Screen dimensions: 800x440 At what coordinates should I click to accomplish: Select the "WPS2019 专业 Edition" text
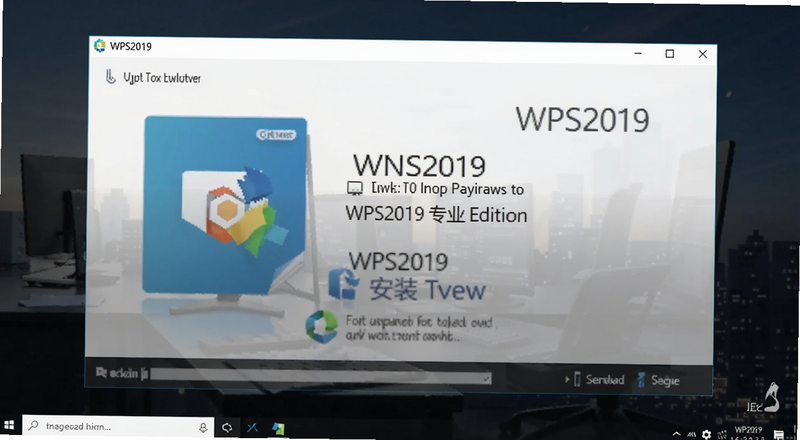436,214
